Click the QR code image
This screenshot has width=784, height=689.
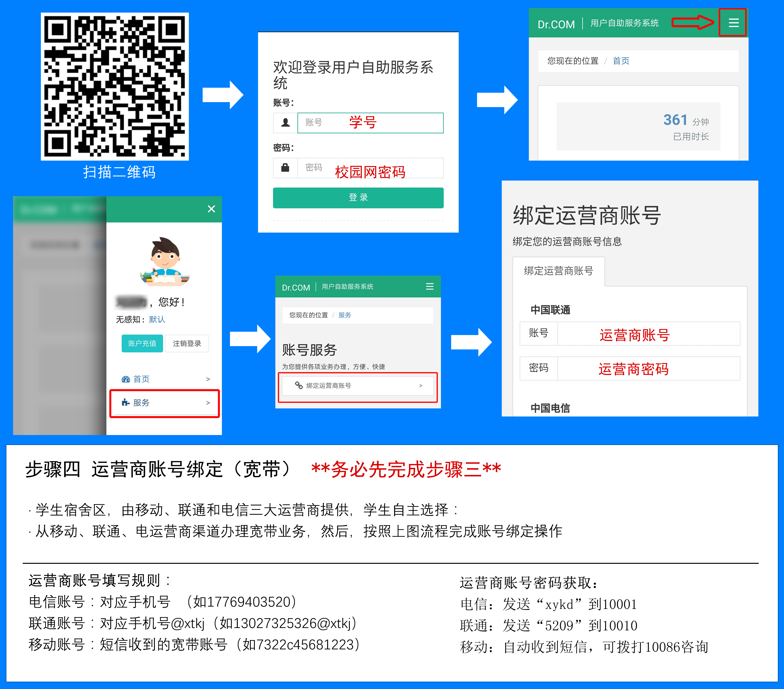coord(115,87)
